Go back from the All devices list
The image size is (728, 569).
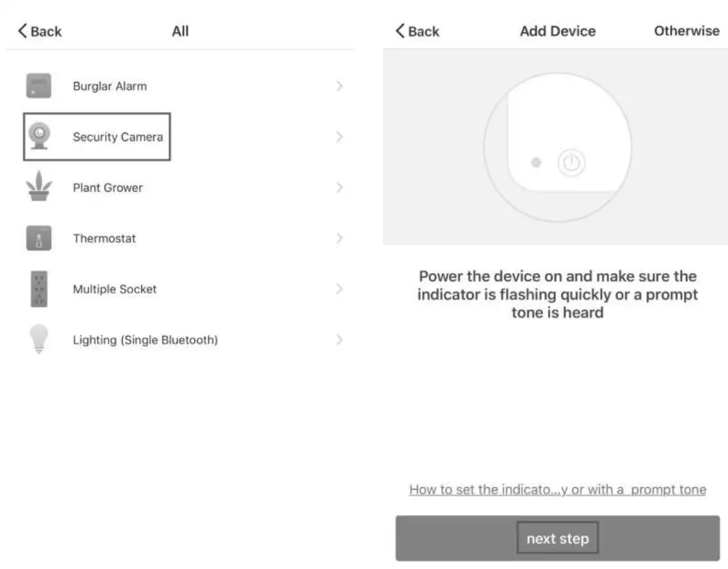pyautogui.click(x=40, y=31)
